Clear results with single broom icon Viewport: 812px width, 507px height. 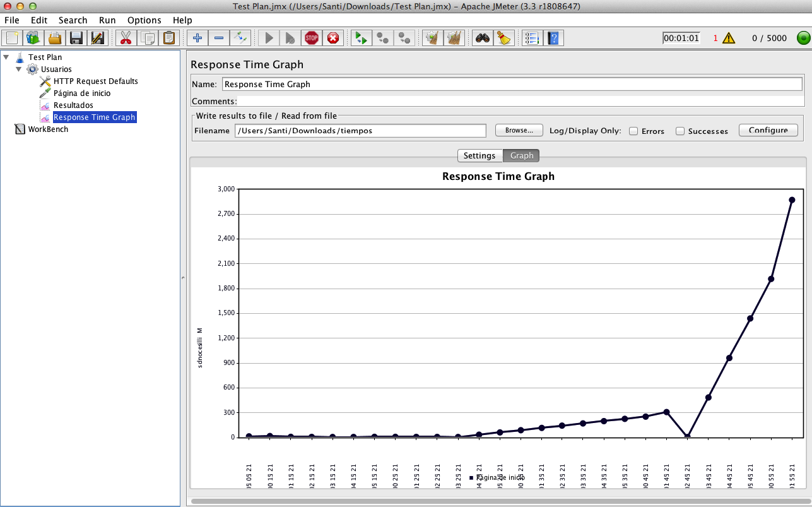[432, 38]
